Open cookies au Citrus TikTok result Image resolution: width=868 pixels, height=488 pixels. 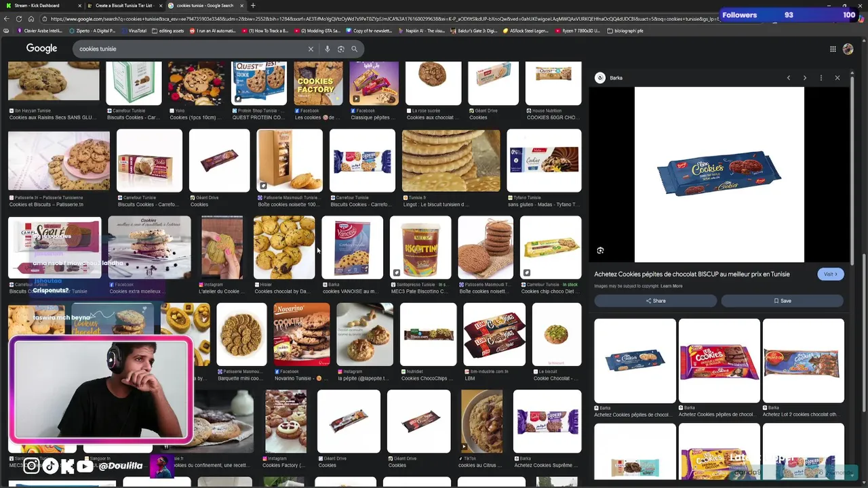(x=482, y=421)
